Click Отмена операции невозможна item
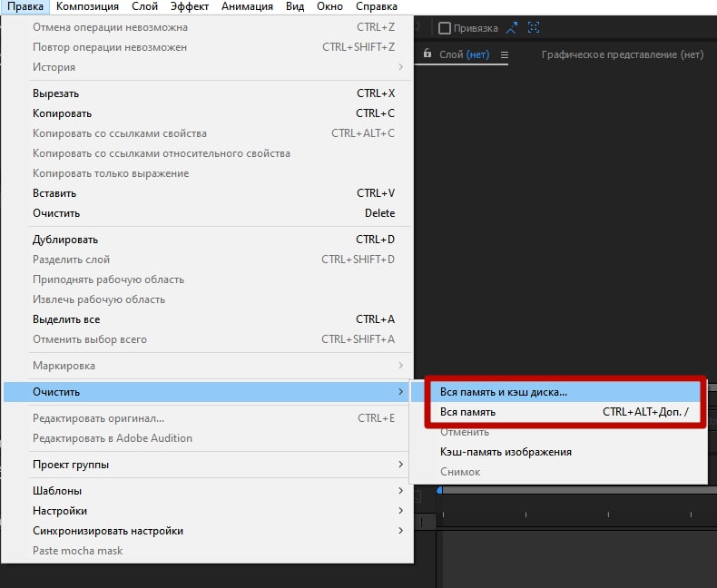 point(208,27)
